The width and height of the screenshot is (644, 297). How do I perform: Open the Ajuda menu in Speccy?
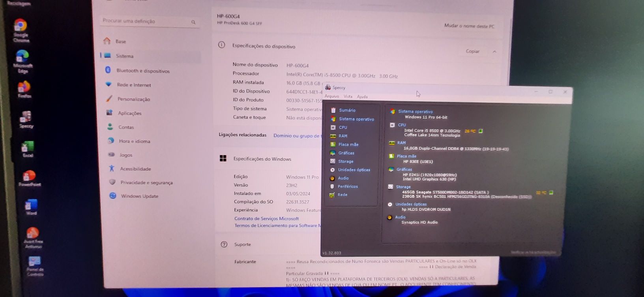(x=362, y=97)
